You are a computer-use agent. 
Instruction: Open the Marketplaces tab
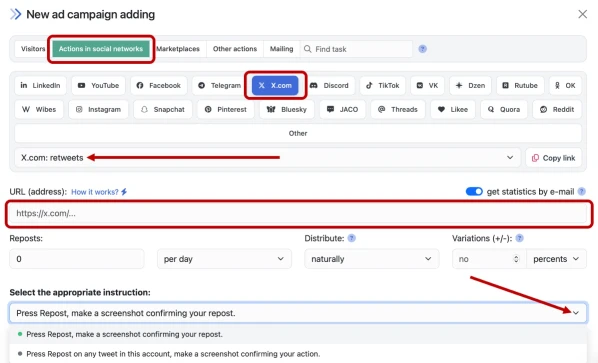point(178,49)
